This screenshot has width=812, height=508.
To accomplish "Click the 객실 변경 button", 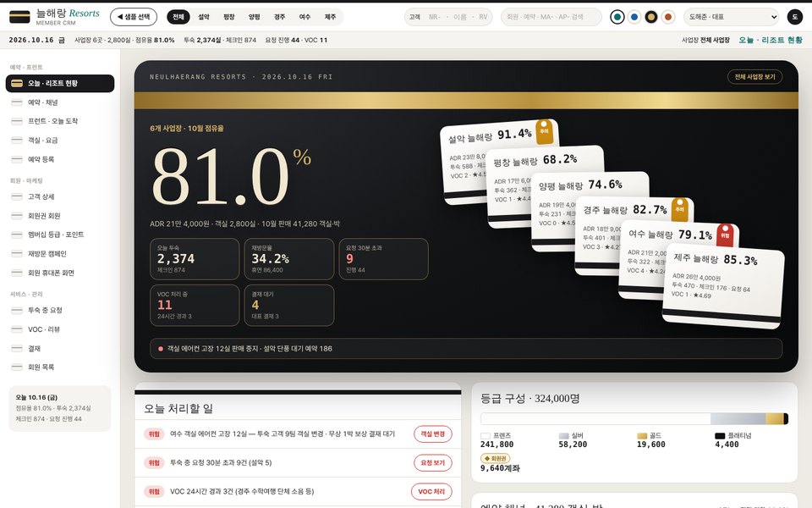I will (432, 433).
